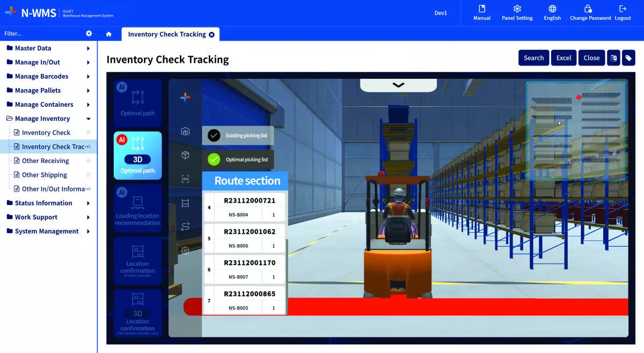
Task: Click the Search button
Action: click(x=533, y=58)
